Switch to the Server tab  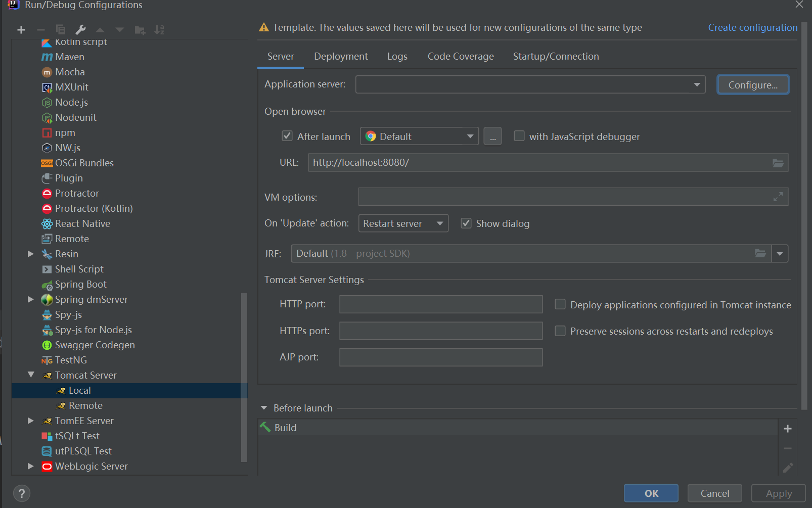tap(281, 57)
